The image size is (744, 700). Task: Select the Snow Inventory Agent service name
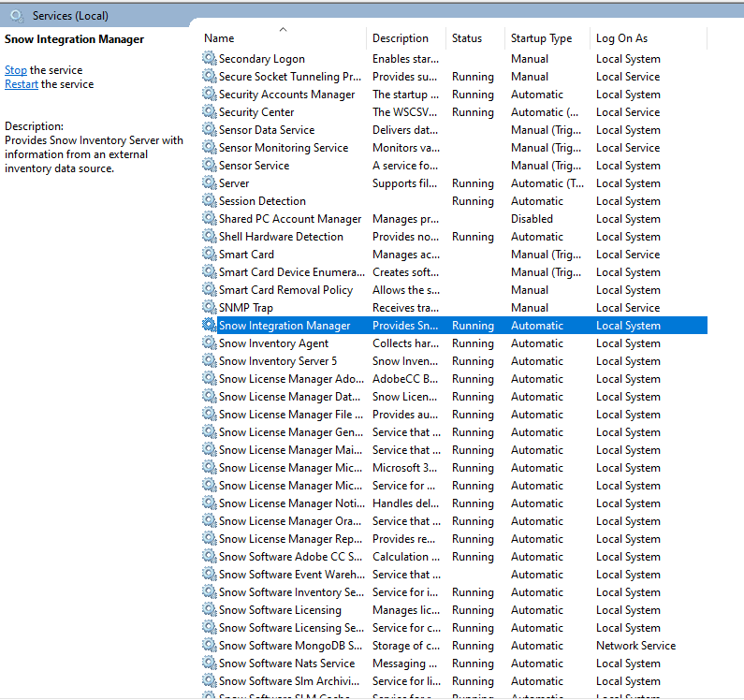pos(274,343)
